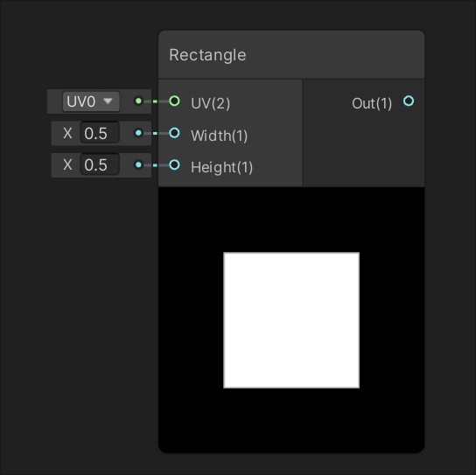Select the Height X value field
This screenshot has width=476, height=475.
click(x=100, y=164)
